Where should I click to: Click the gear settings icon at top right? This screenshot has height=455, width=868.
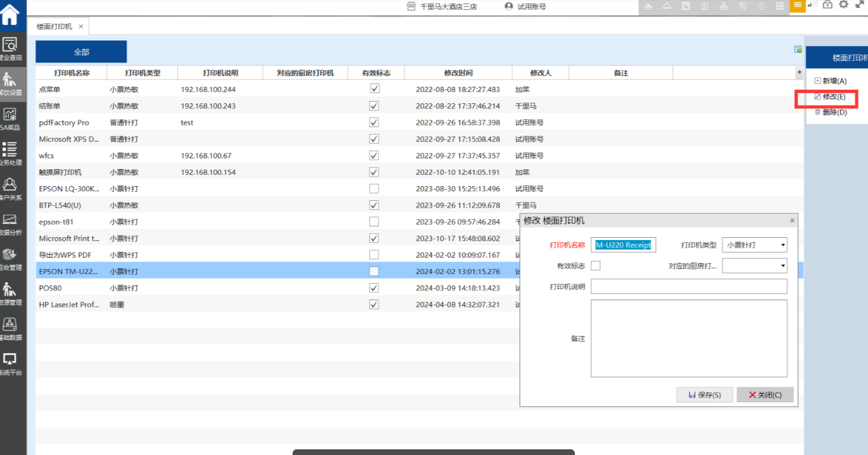844,5
